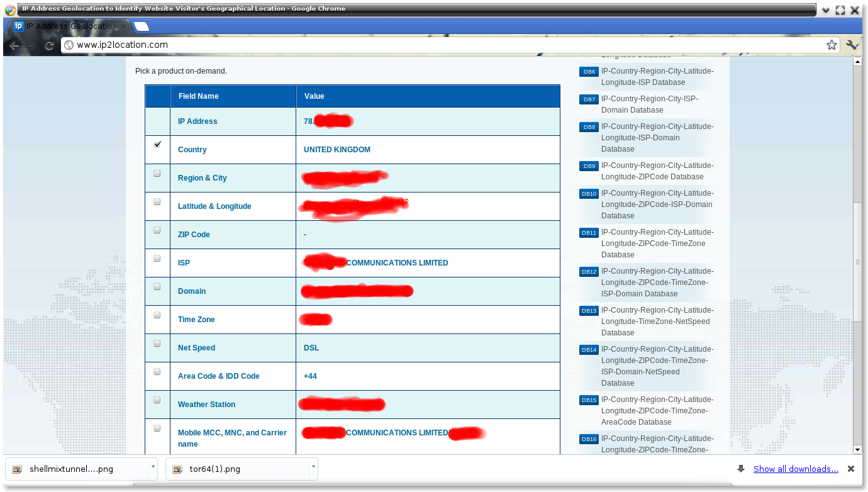This screenshot has height=492, width=868.
Task: Open the Chrome wrench menu
Action: point(852,45)
